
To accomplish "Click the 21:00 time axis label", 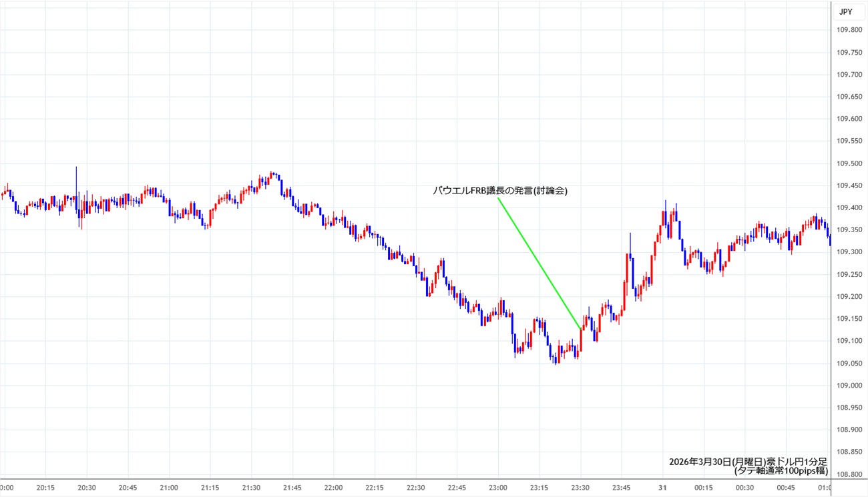I will click(169, 488).
